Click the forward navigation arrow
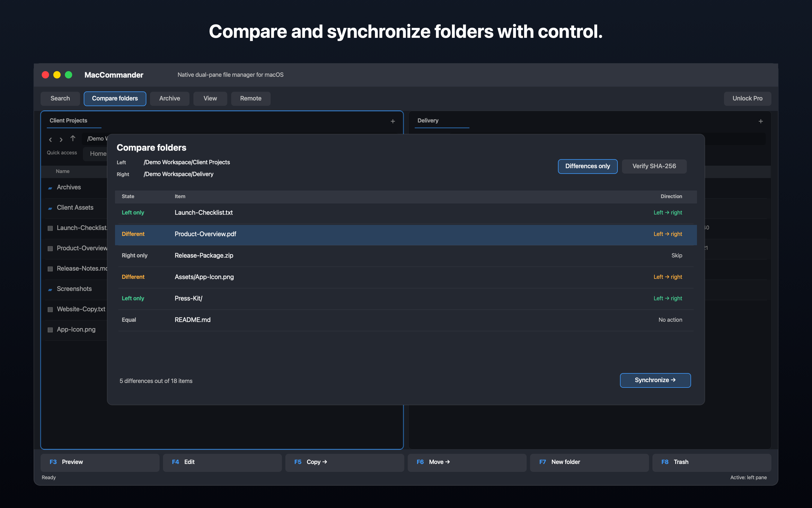Image resolution: width=812 pixels, height=508 pixels. coord(61,139)
